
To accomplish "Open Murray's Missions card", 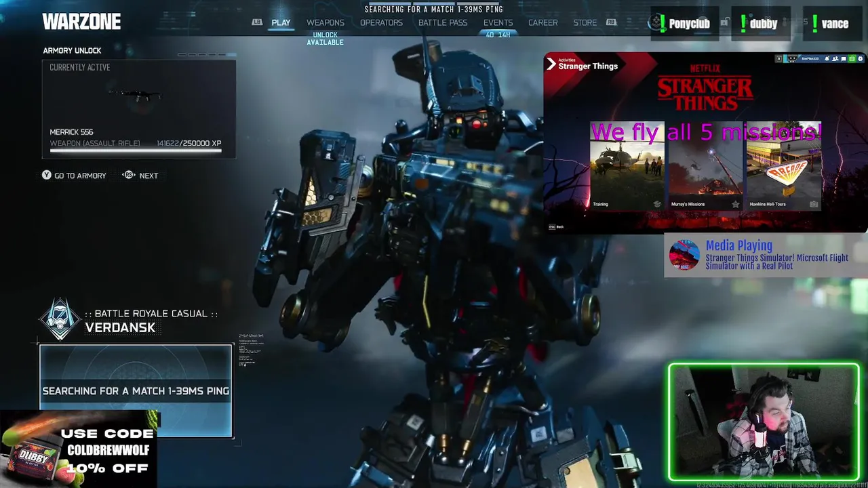I will coord(705,165).
